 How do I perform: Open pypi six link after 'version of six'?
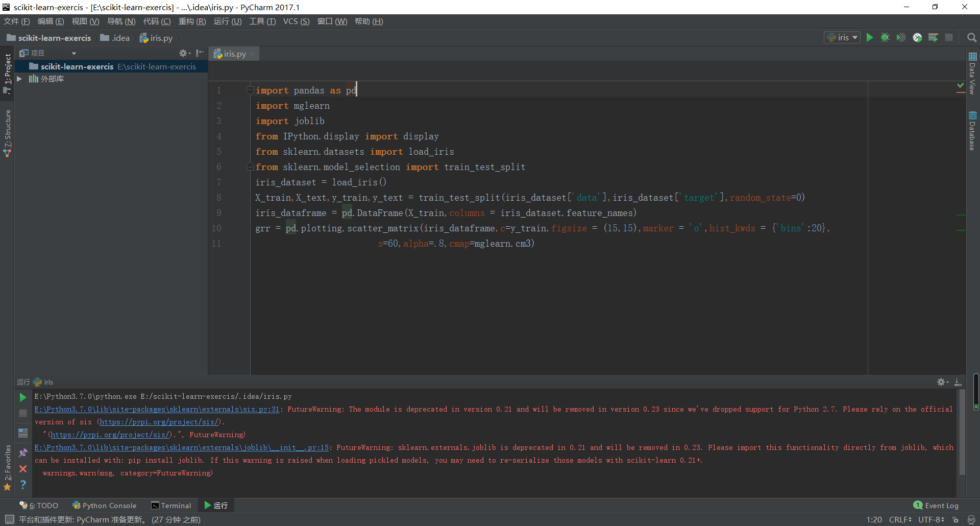(159, 422)
